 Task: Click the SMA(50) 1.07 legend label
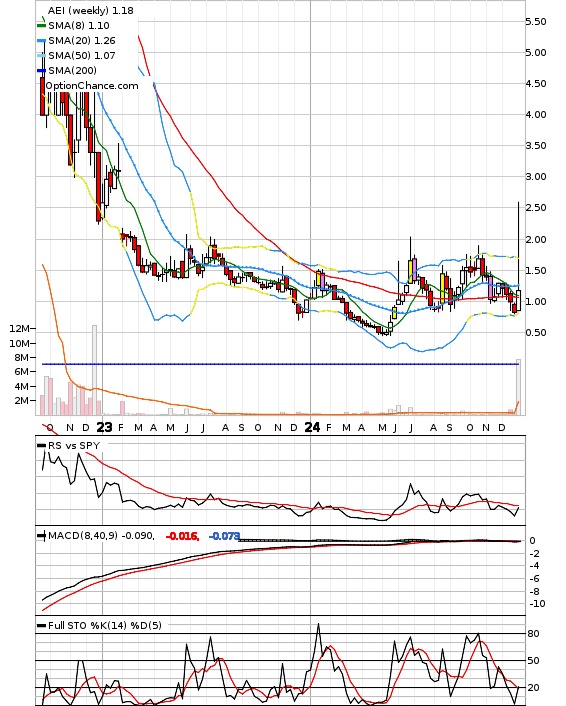pos(82,55)
